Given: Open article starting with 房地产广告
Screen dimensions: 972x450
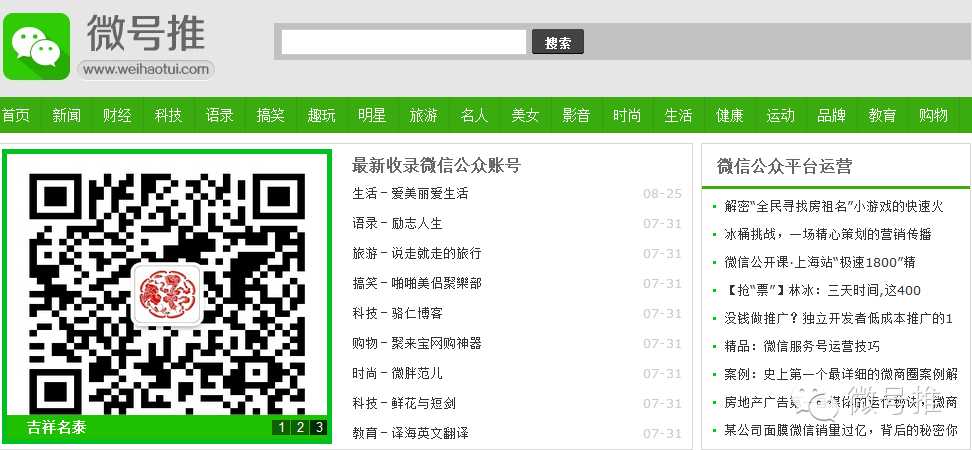Looking at the screenshot, I should [841, 402].
